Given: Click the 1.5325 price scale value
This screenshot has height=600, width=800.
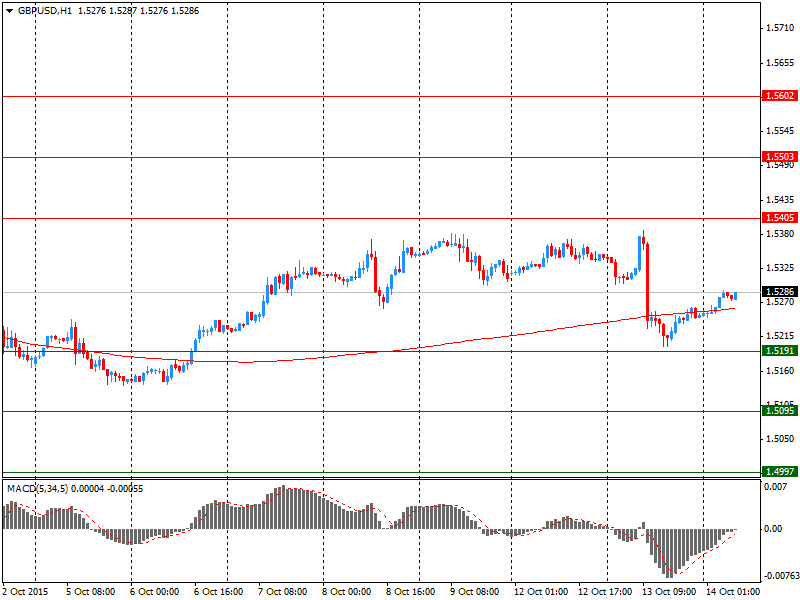Looking at the screenshot, I should point(781,268).
